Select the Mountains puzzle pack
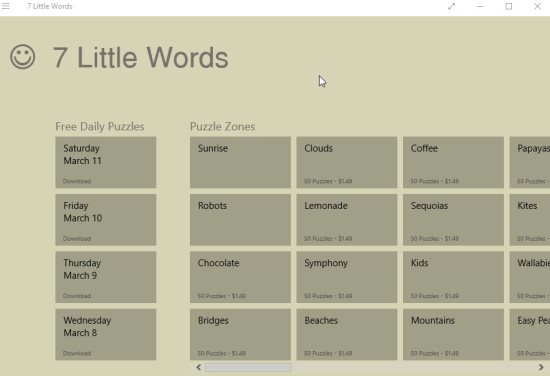Image resolution: width=550 pixels, height=376 pixels. [454, 334]
